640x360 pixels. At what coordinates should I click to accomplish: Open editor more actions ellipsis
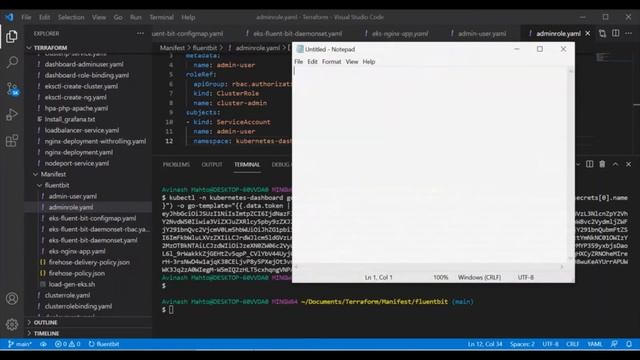(x=629, y=33)
